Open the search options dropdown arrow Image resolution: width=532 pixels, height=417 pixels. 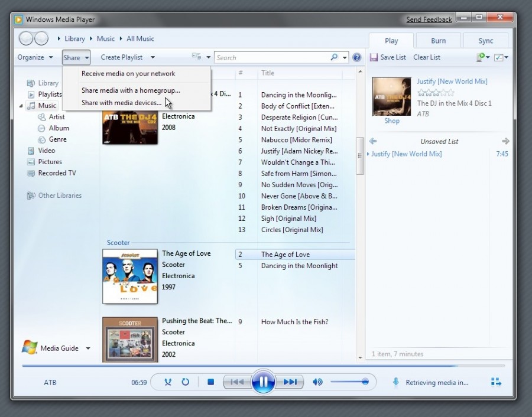click(x=345, y=58)
